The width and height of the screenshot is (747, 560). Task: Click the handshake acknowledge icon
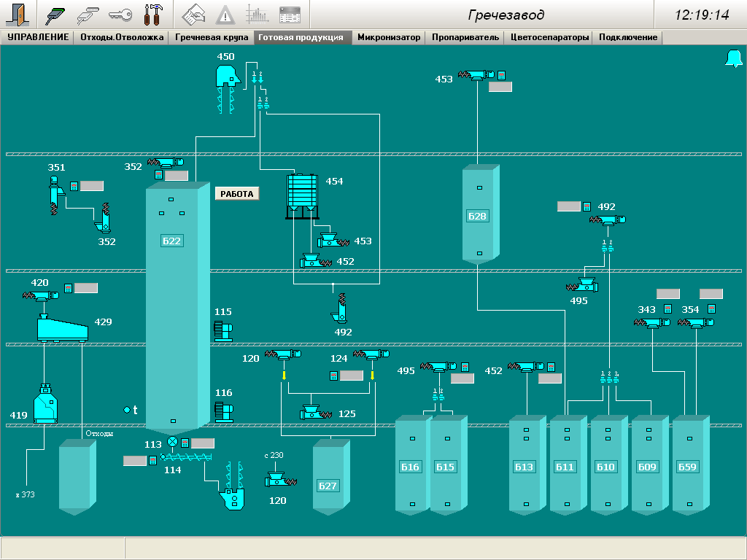(193, 15)
